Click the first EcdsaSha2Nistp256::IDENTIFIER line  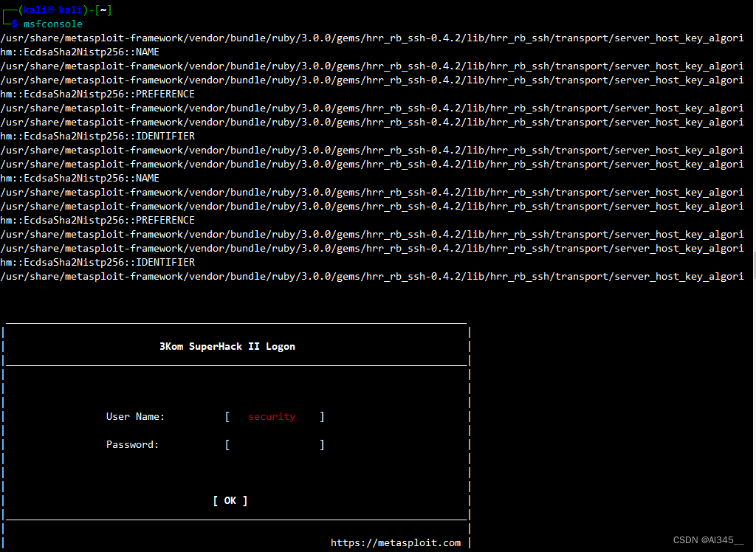click(97, 137)
